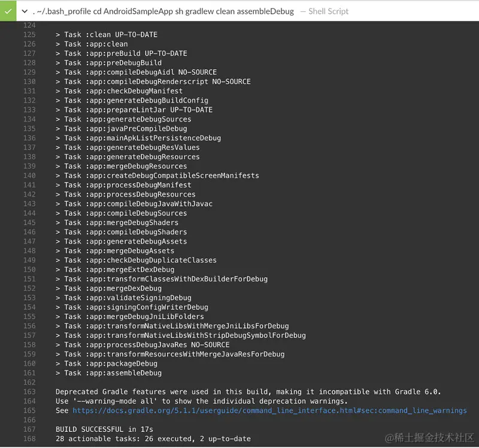Select line 'Task :app:generateDebugResValues'
This screenshot has height=448, width=479.
click(128, 147)
